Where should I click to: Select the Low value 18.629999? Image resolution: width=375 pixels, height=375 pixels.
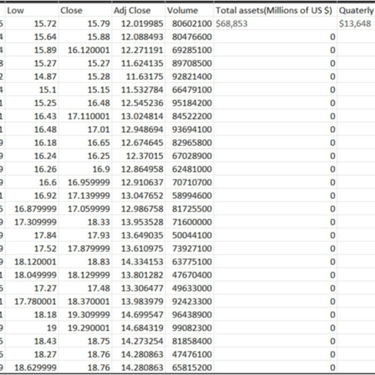(35, 367)
